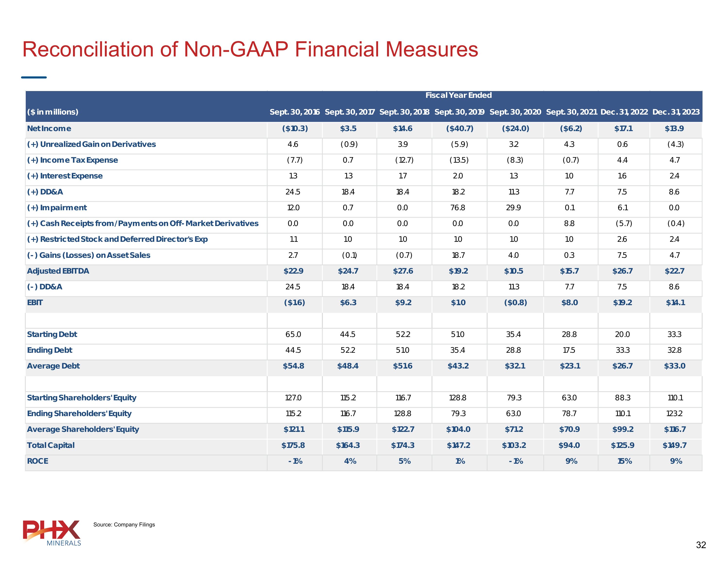Viewport: 728px width, 562px height.
Task: Click the 2019 Impairment value 76.8
Action: 458,208
